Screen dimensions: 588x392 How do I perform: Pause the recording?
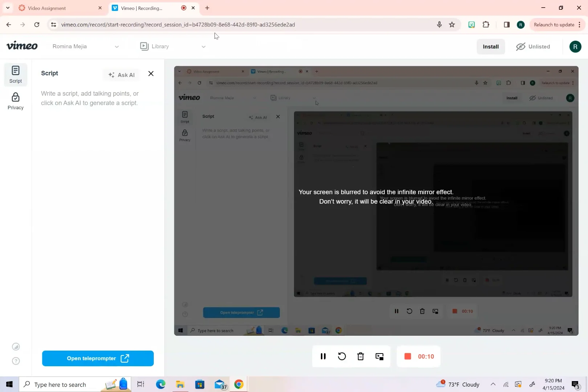click(x=323, y=356)
